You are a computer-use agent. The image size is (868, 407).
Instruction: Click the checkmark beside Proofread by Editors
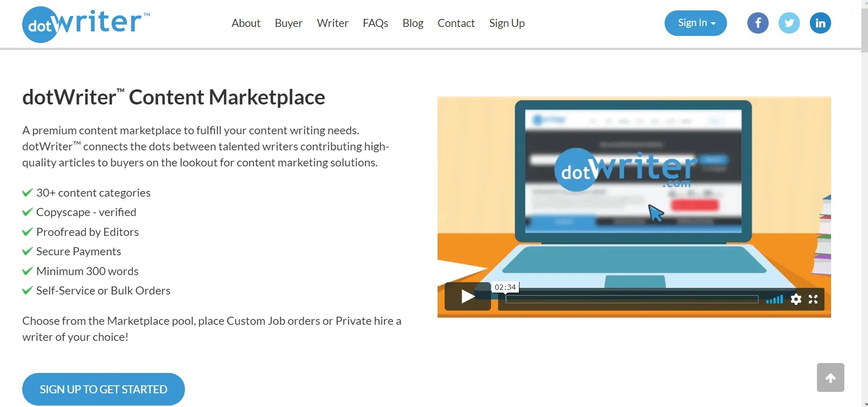click(x=27, y=232)
